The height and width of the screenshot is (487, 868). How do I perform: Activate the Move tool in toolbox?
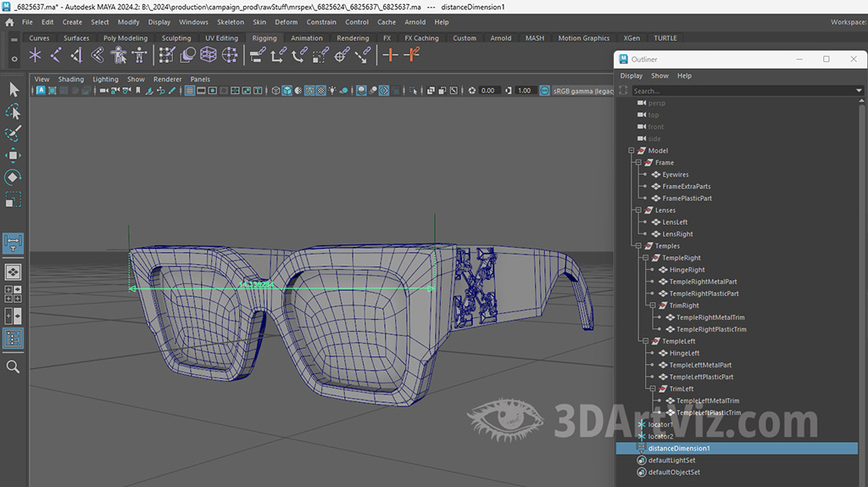click(13, 155)
